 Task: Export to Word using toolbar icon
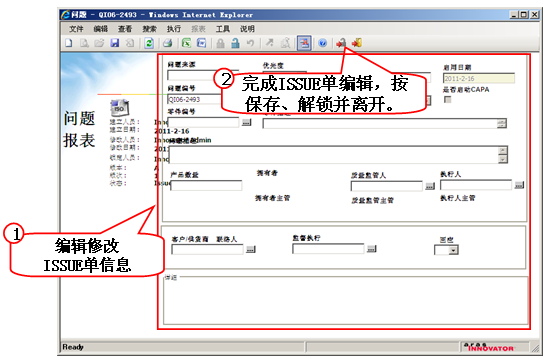click(201, 43)
